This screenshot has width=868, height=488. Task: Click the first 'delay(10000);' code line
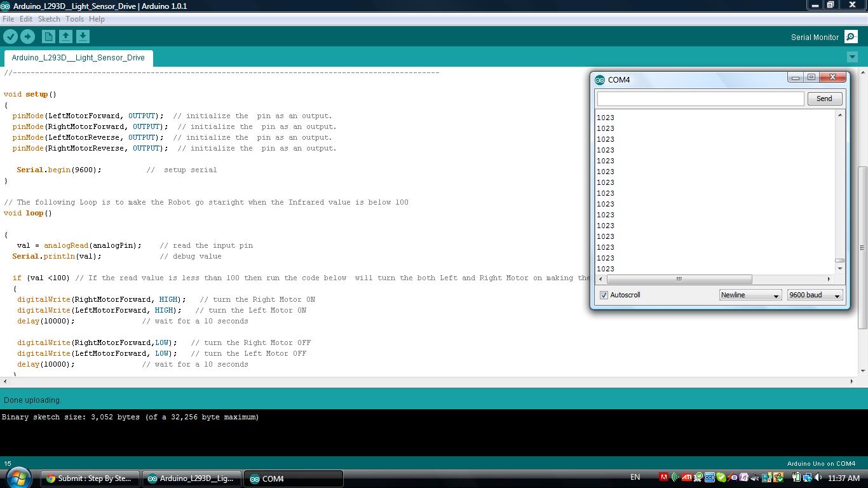pyautogui.click(x=46, y=322)
